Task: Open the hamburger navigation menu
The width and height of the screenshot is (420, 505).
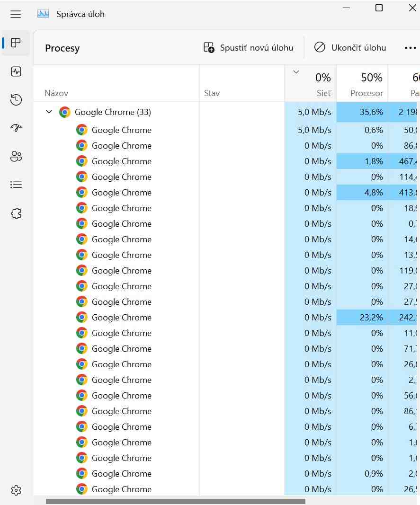Action: tap(16, 14)
